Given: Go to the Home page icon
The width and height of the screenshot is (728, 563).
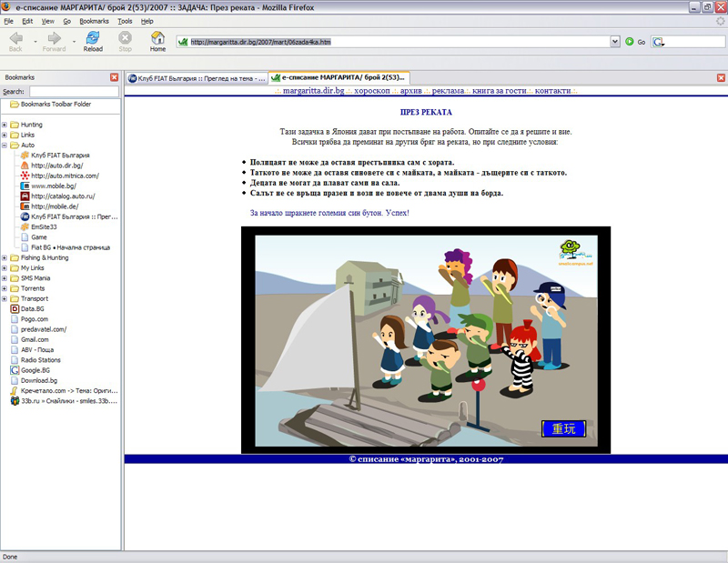Looking at the screenshot, I should [x=157, y=41].
